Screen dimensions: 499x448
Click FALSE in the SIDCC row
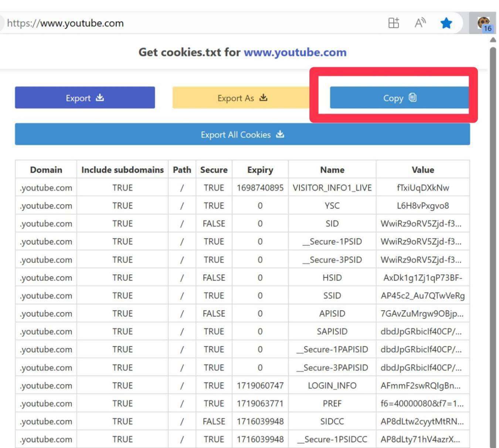pyautogui.click(x=214, y=421)
